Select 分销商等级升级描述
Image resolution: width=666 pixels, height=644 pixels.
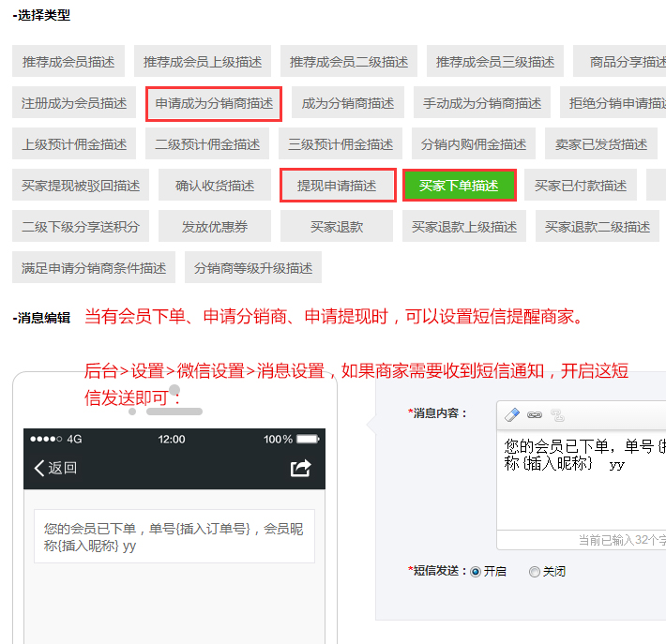(253, 268)
